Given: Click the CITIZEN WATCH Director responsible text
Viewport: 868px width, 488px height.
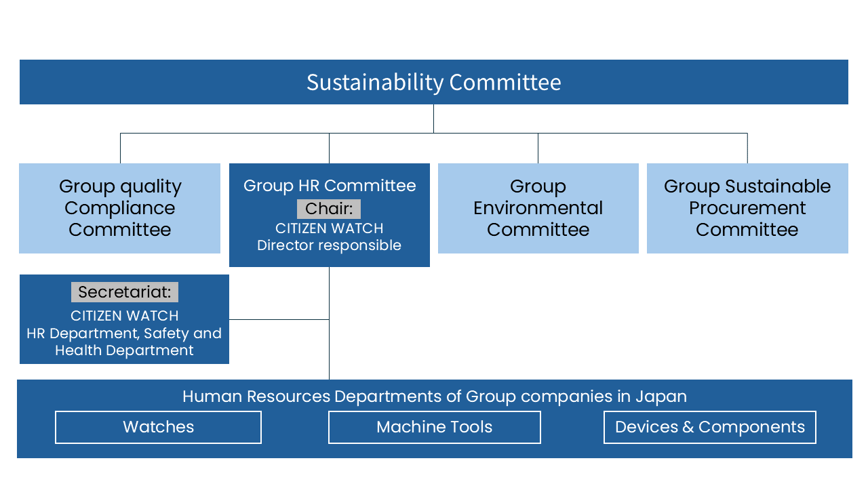Looking at the screenshot, I should pyautogui.click(x=330, y=237).
